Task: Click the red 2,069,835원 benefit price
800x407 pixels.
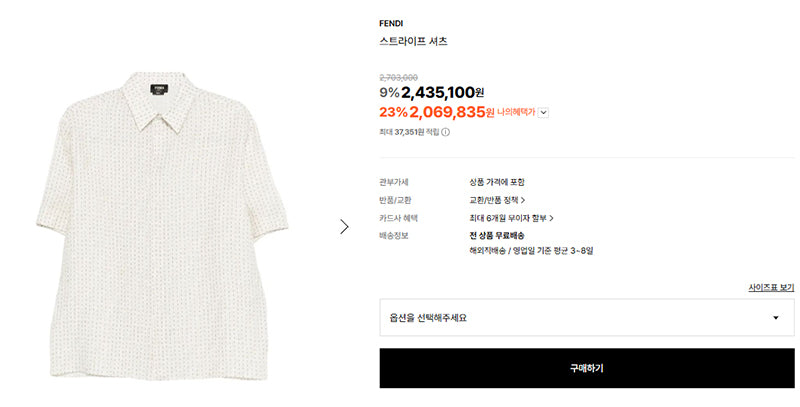Action: point(452,112)
